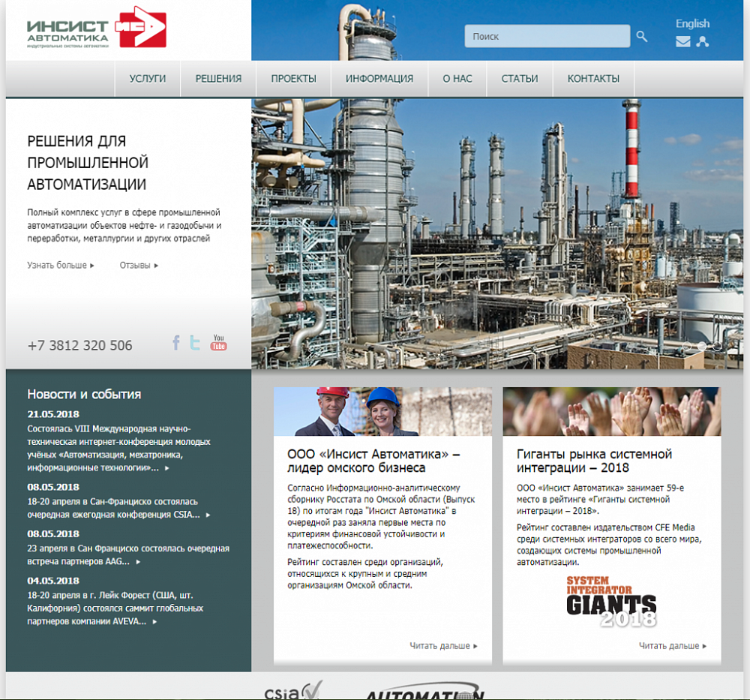This screenshot has width=750, height=700.
Task: Open the РЕШЕНИЯ menu
Action: pyautogui.click(x=218, y=79)
